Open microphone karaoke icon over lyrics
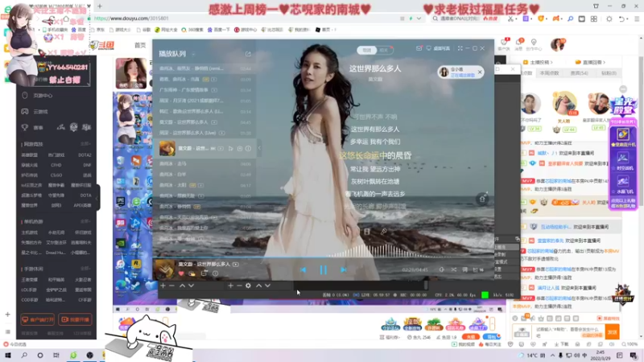The width and height of the screenshot is (644, 362). pos(384,232)
